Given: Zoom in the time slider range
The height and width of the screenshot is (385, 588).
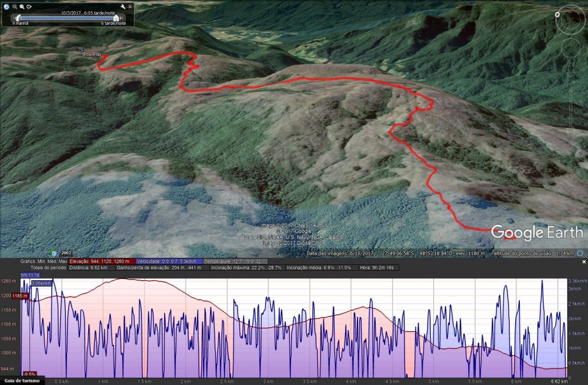Looking at the screenshot, I should tap(22, 6).
